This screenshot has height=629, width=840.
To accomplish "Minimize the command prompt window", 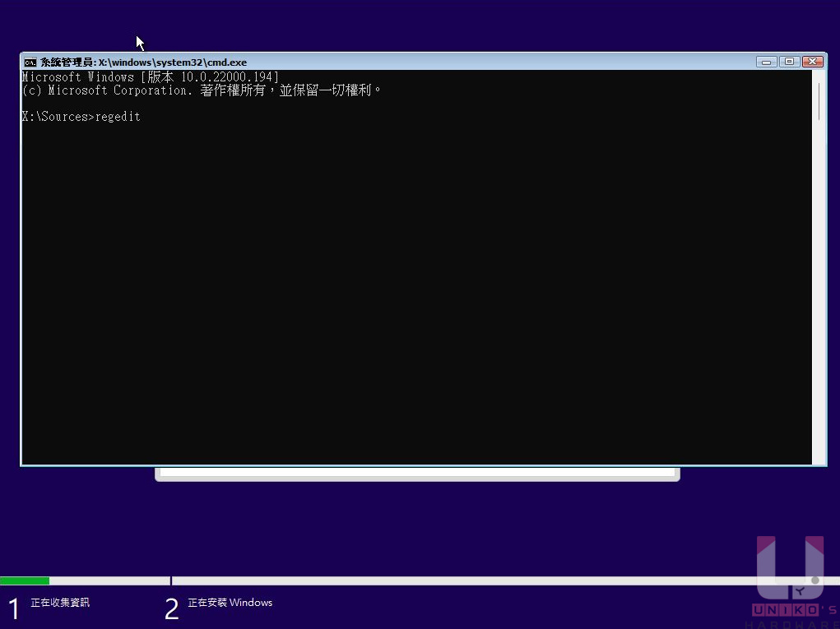I will 766,62.
